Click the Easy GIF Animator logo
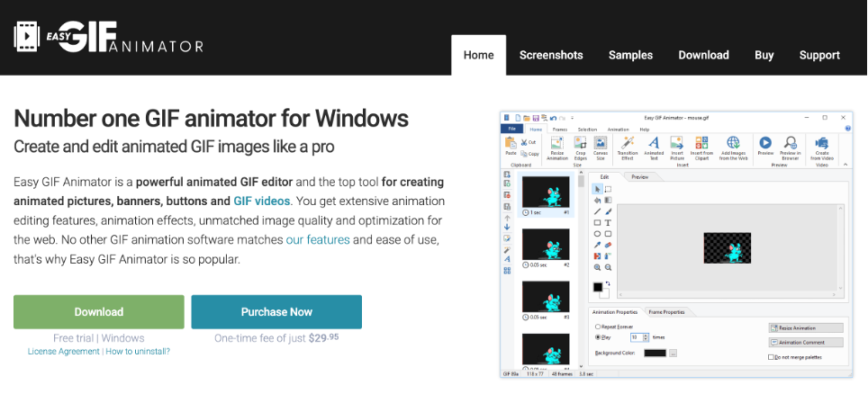The width and height of the screenshot is (868, 394). tap(108, 37)
